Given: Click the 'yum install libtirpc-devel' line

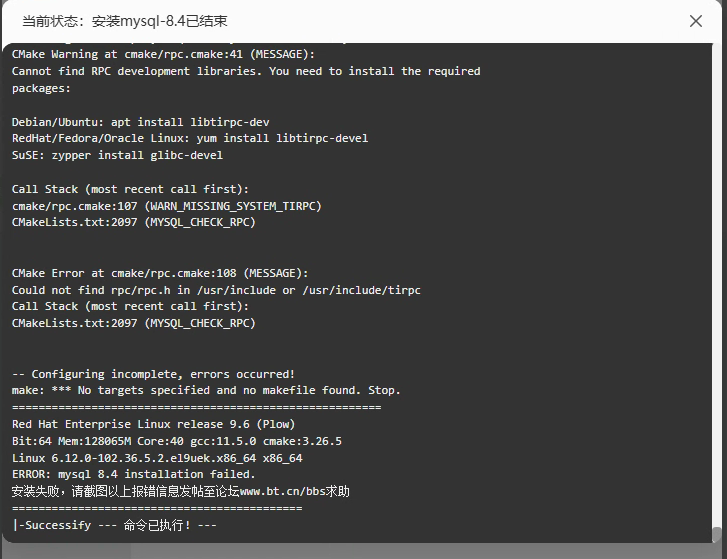Looking at the screenshot, I should click(190, 138).
